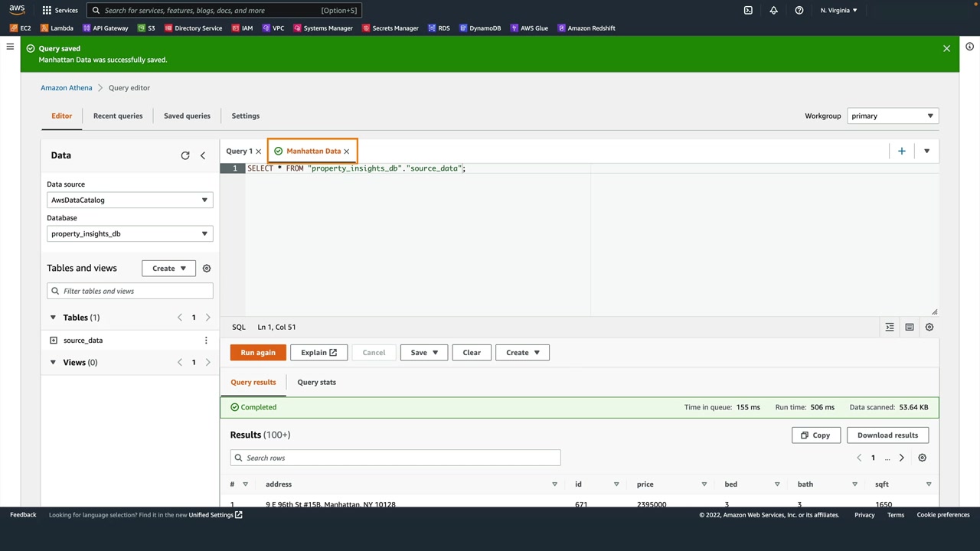Open the query editor preferences gear

tap(929, 328)
